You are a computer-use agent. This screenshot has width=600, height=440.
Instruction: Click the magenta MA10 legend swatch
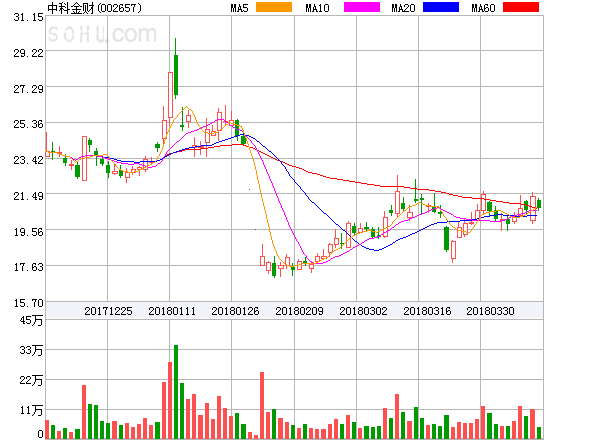[x=362, y=7]
